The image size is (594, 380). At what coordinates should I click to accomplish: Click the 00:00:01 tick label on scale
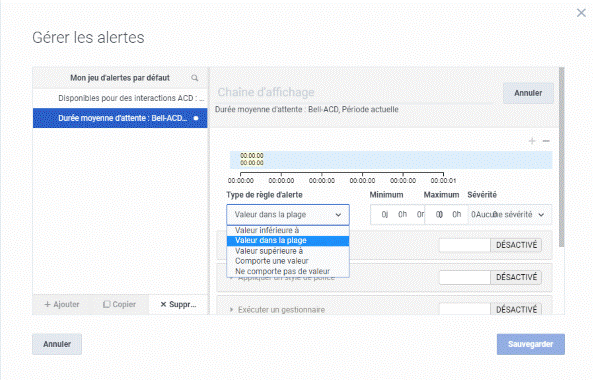pyautogui.click(x=443, y=181)
